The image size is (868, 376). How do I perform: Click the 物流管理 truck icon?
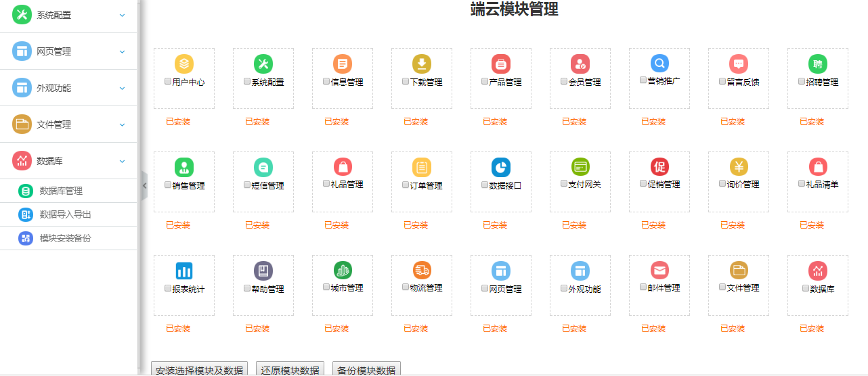(422, 271)
